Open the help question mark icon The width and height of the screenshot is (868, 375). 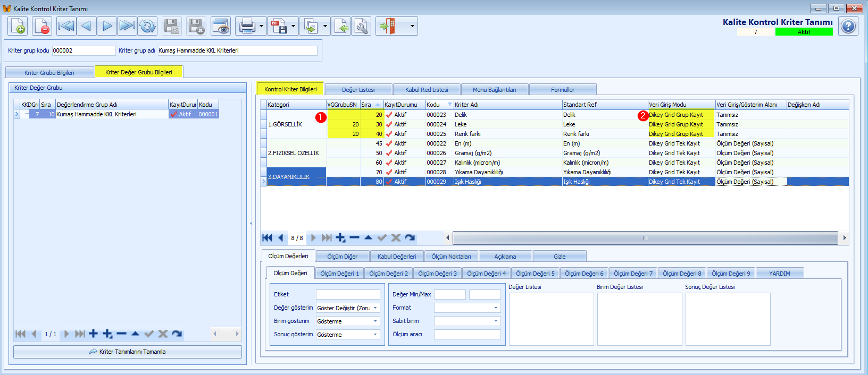click(848, 26)
